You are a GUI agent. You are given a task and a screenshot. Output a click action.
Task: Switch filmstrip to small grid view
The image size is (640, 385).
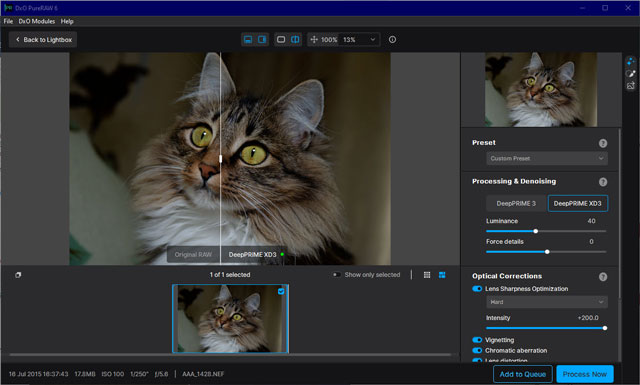[427, 275]
